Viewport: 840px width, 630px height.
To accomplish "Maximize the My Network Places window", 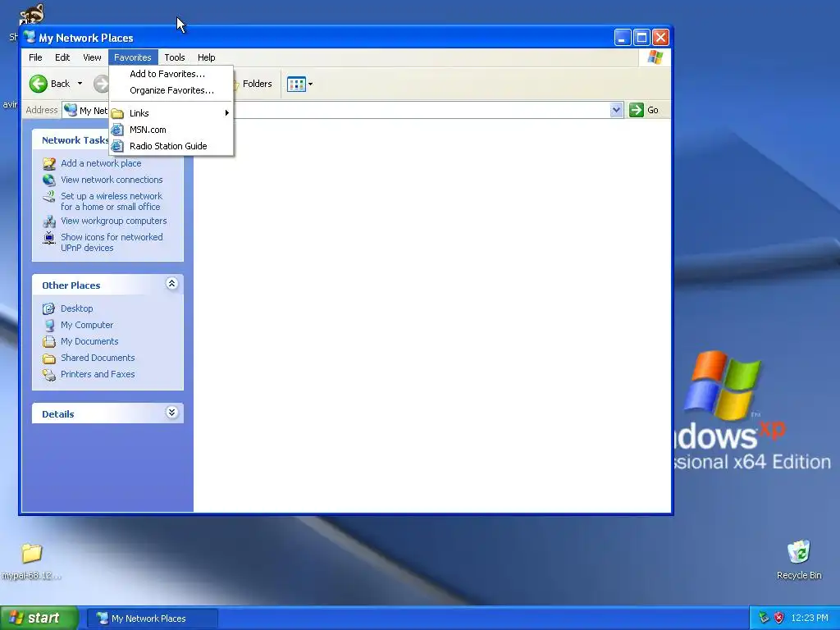I will pos(641,38).
